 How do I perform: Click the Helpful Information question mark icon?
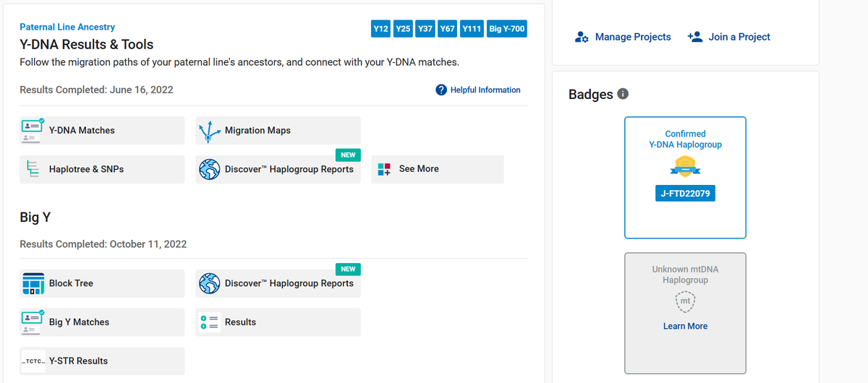[441, 90]
